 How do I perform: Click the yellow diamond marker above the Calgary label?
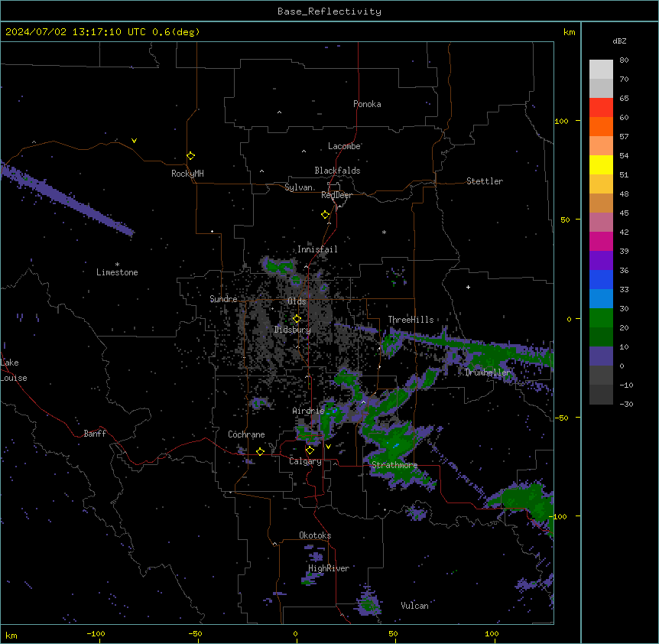(310, 450)
